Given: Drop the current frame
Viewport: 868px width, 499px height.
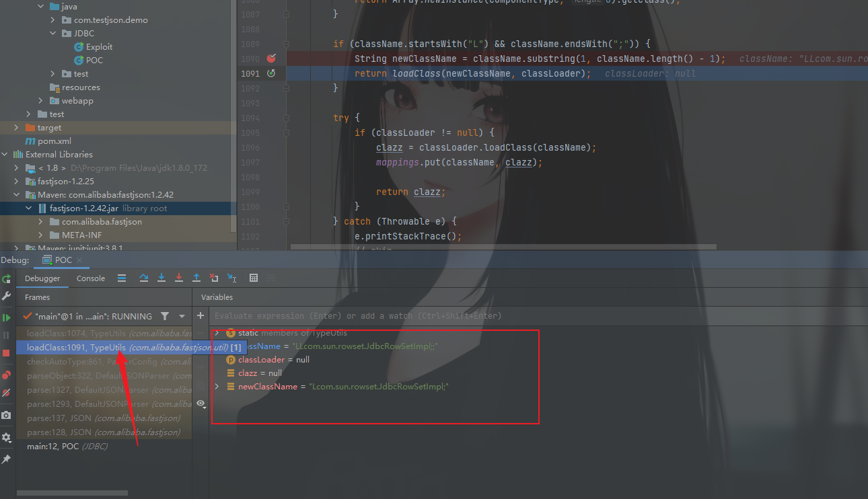Looking at the screenshot, I should 214,278.
